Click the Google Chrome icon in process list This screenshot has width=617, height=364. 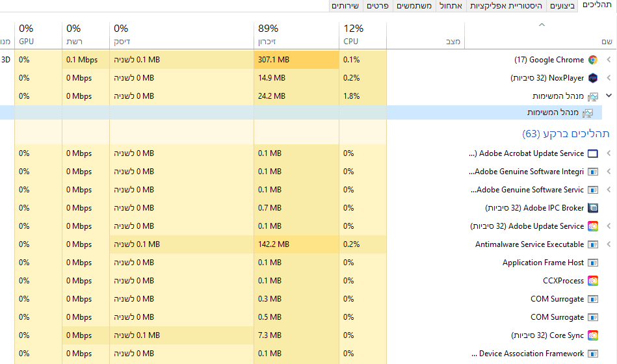pos(592,60)
